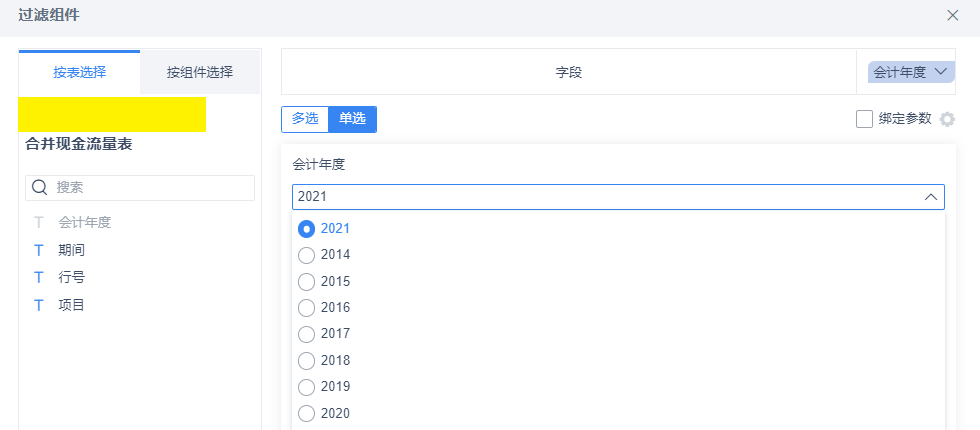The width and height of the screenshot is (980, 430).
Task: Click the 2021 combo box field
Action: 618,197
